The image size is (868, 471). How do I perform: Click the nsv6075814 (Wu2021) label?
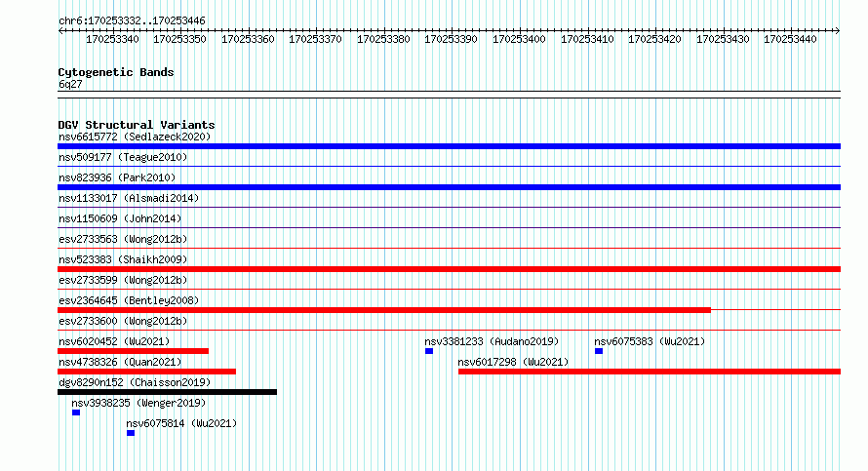click(181, 423)
